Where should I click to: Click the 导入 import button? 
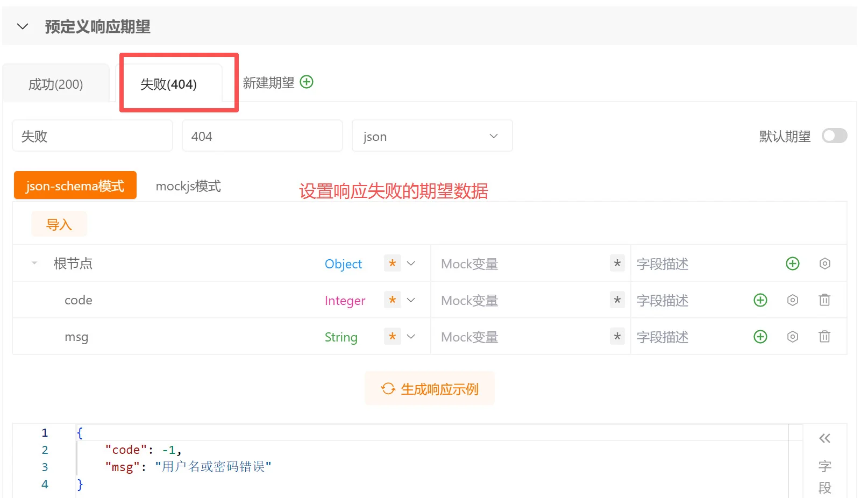click(x=59, y=224)
